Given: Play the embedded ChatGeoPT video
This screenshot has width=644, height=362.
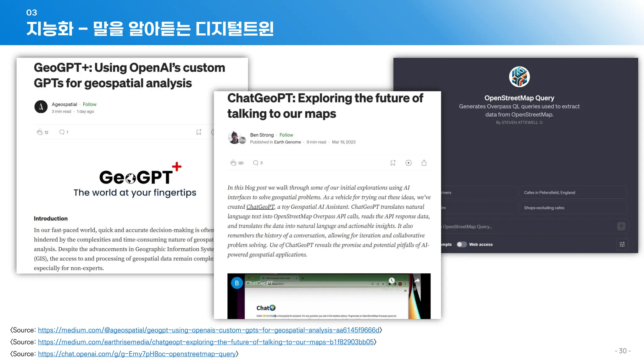Looking at the screenshot, I should (329, 296).
